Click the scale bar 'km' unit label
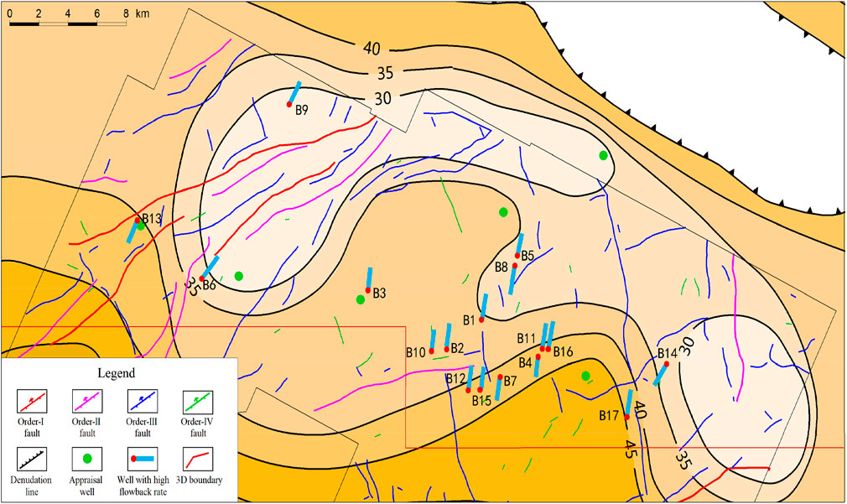847x504 pixels. [143, 13]
